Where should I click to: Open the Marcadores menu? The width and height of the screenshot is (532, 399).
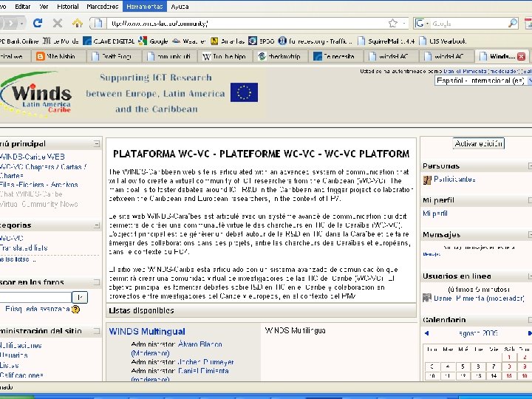tap(102, 7)
